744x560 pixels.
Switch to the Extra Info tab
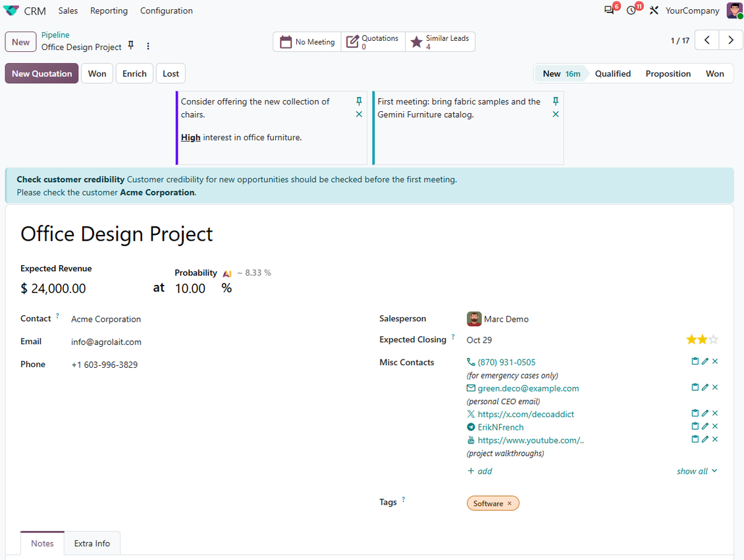92,544
